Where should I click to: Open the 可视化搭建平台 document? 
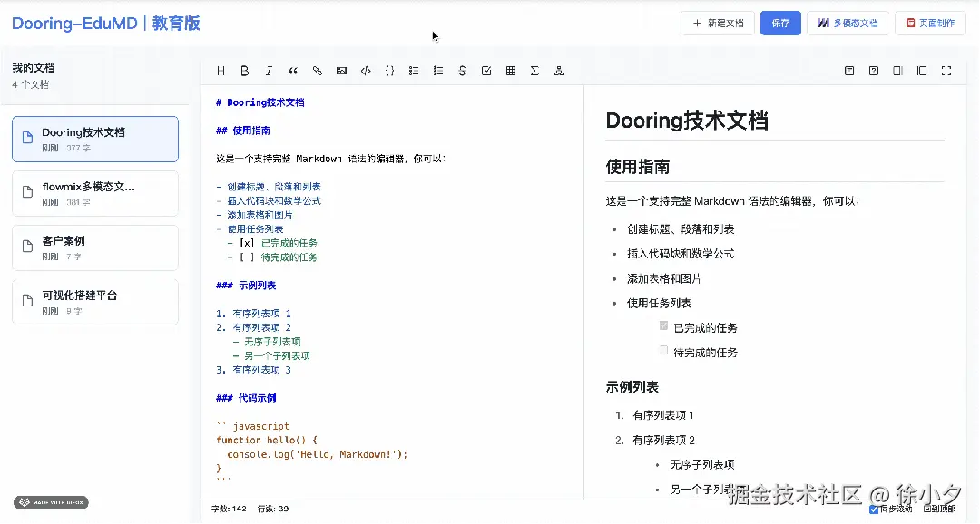(95, 302)
